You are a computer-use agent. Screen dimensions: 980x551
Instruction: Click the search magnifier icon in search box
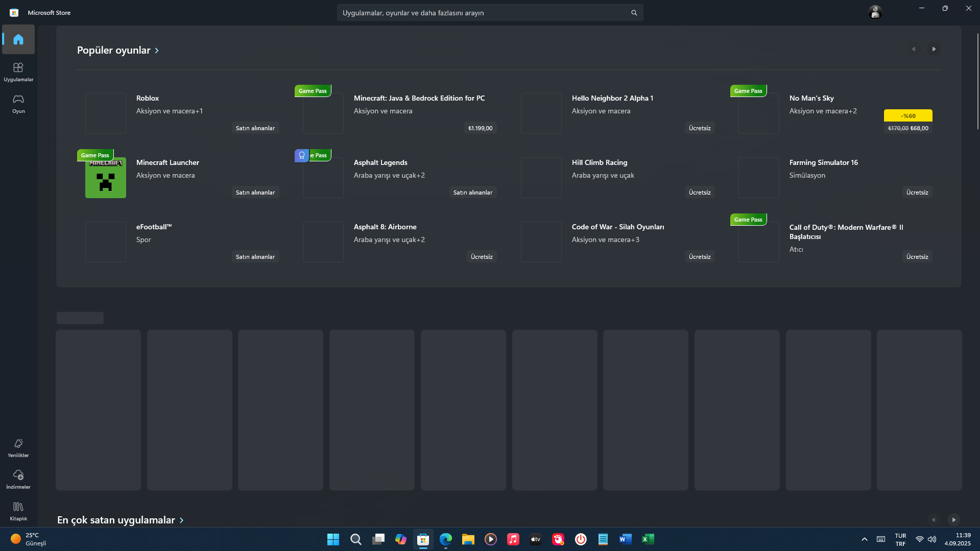pyautogui.click(x=634, y=13)
